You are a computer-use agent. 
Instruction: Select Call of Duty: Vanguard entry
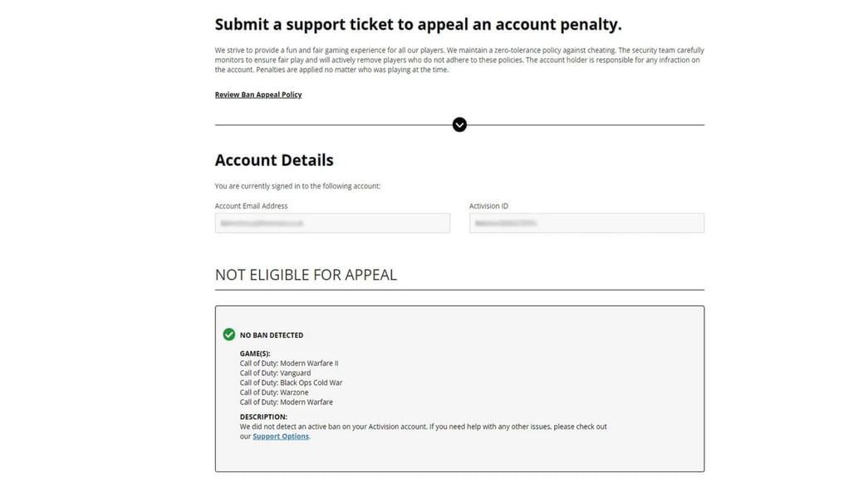click(275, 373)
